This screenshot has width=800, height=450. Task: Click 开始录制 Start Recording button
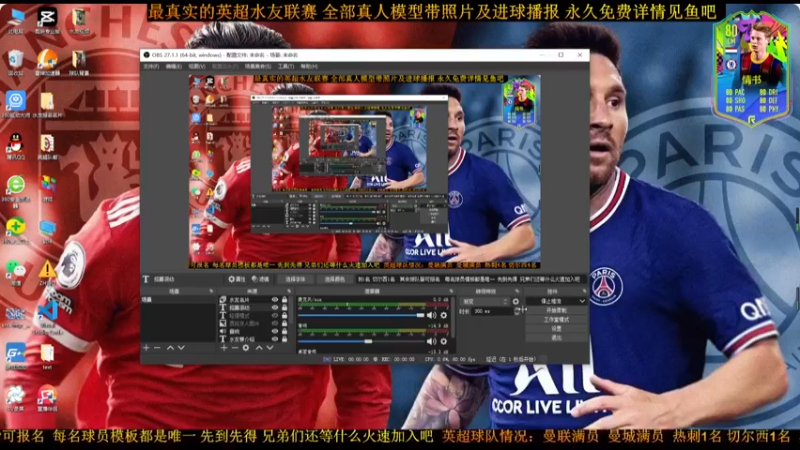[x=556, y=310]
